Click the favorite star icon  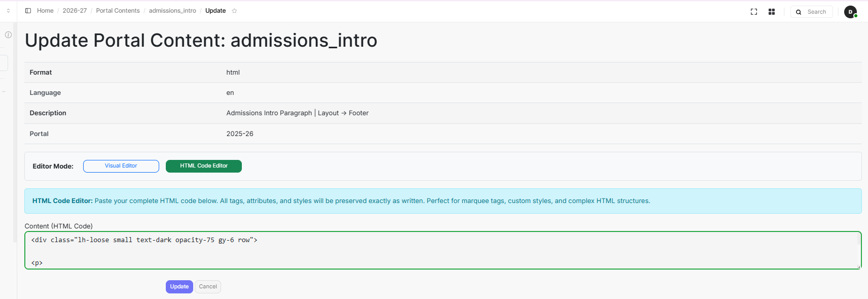pyautogui.click(x=234, y=11)
